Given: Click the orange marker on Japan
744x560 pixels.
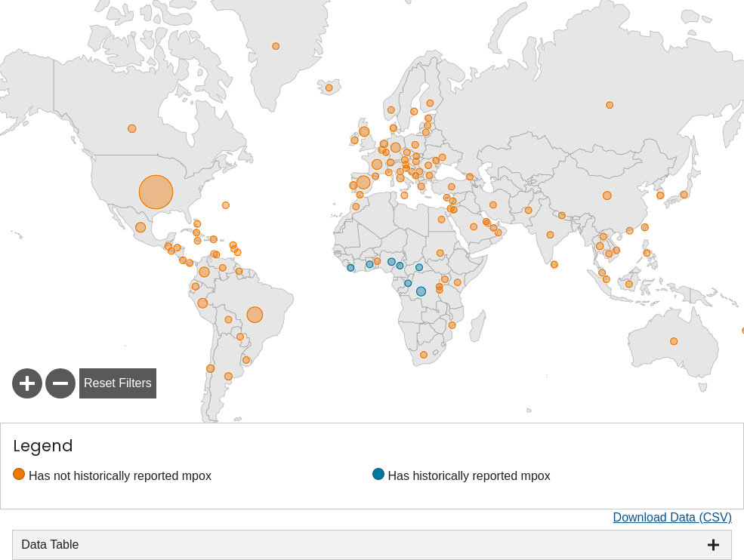Looking at the screenshot, I should click(684, 195).
